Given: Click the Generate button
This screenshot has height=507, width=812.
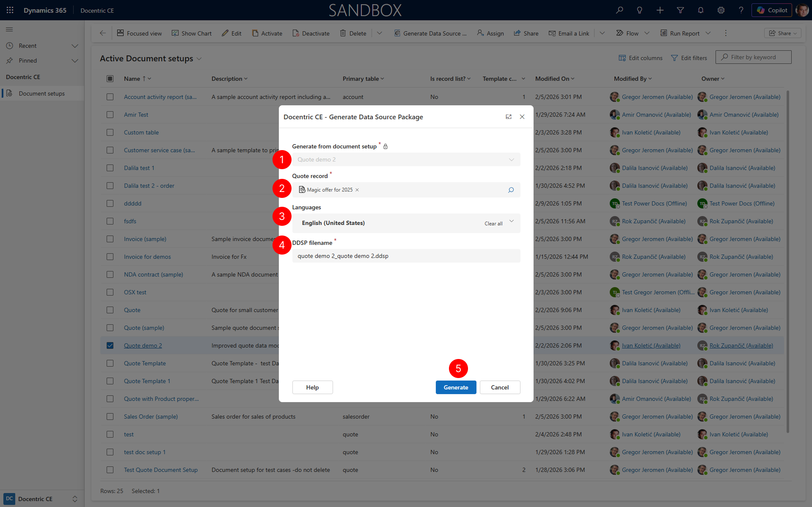Looking at the screenshot, I should (456, 387).
